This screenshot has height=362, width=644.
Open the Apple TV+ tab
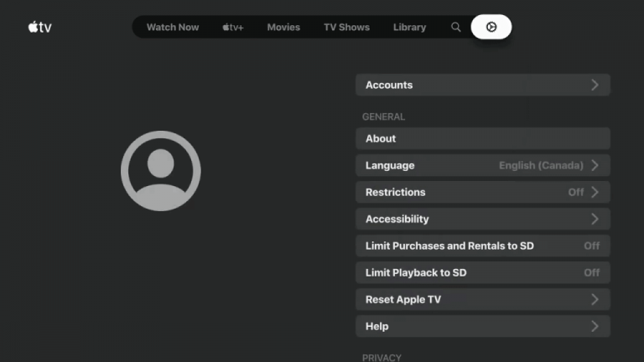point(233,27)
